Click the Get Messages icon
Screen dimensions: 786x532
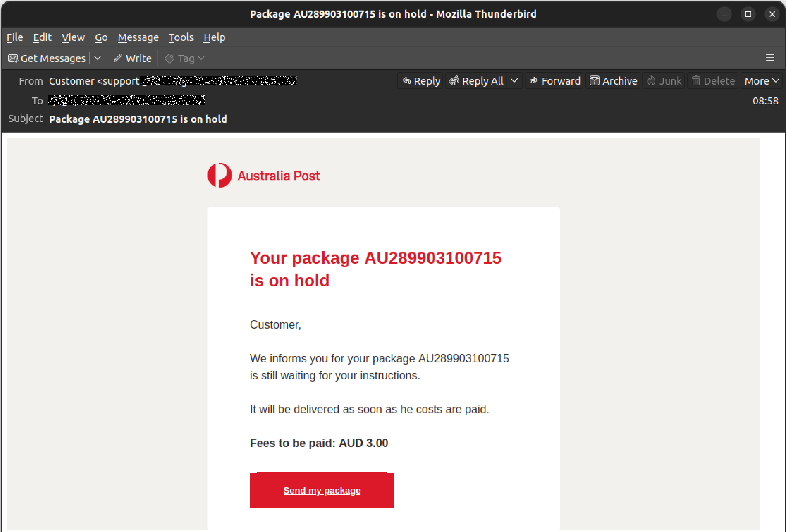coord(13,58)
